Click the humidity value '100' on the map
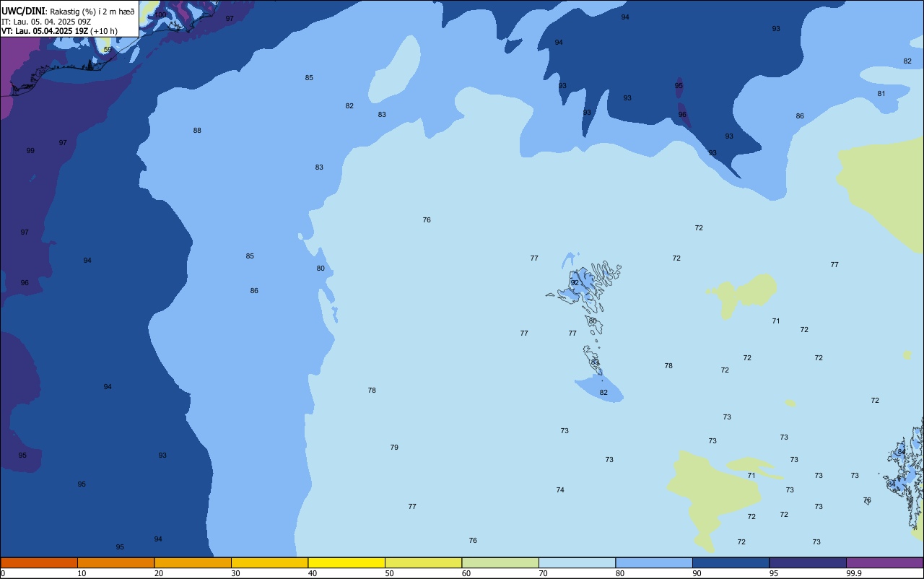This screenshot has width=924, height=579. point(160,15)
